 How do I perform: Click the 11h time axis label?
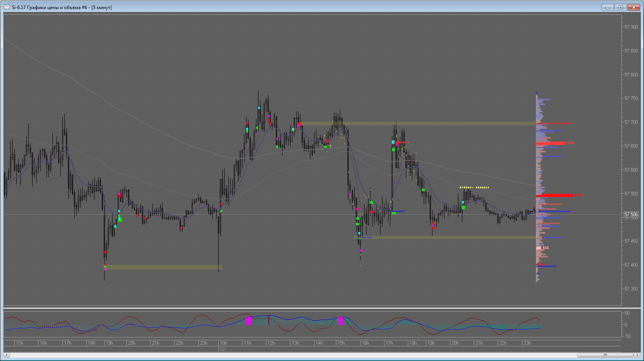[248, 343]
